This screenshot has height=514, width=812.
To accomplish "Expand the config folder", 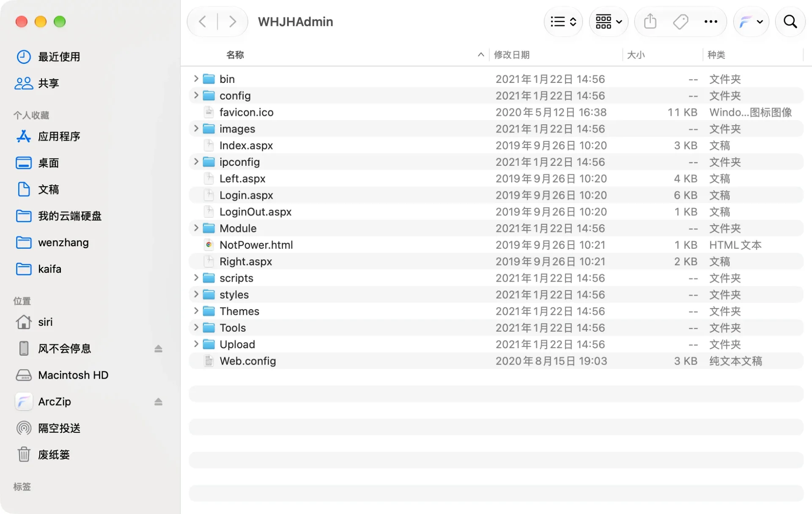I will point(196,95).
